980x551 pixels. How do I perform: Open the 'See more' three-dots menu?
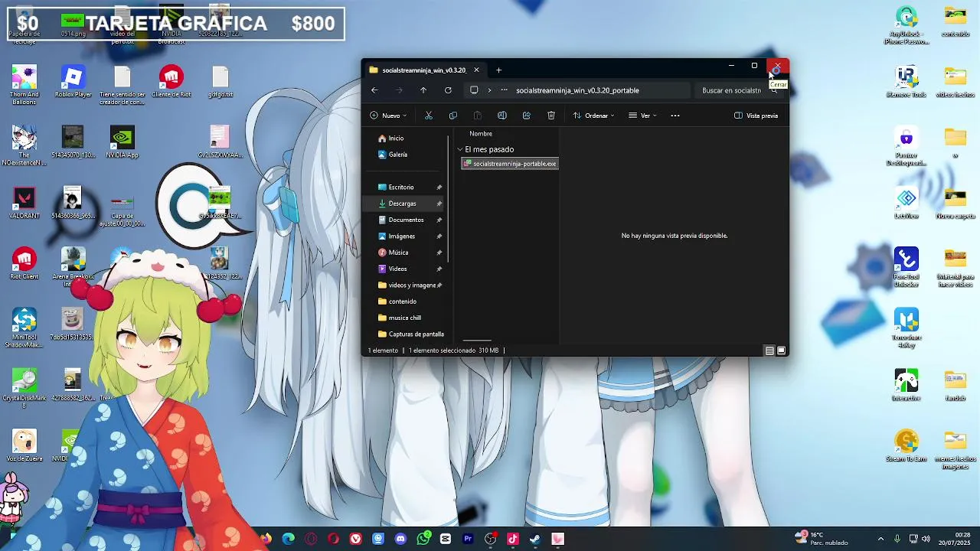click(x=675, y=116)
